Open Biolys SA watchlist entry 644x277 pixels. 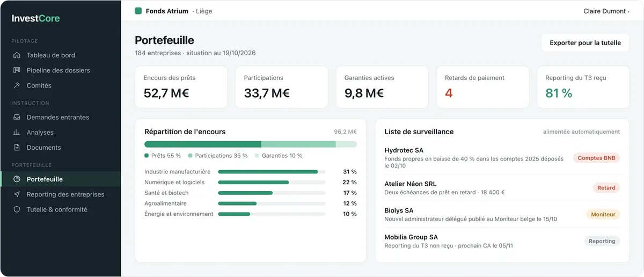tap(502, 215)
